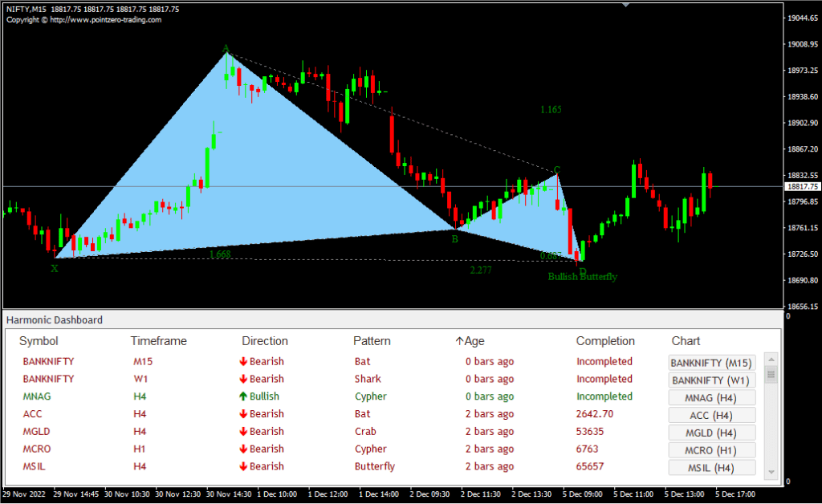Click point X label of the harmonic pattern

pos(55,269)
